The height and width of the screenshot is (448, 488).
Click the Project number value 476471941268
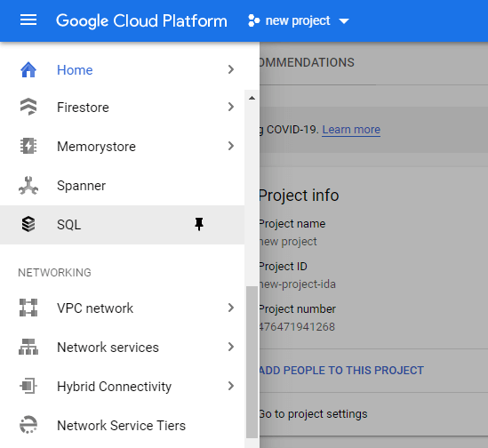297,326
